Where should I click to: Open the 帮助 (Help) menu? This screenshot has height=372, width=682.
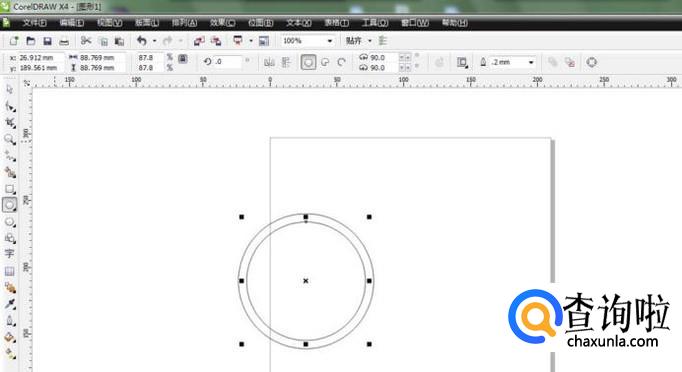(x=455, y=23)
